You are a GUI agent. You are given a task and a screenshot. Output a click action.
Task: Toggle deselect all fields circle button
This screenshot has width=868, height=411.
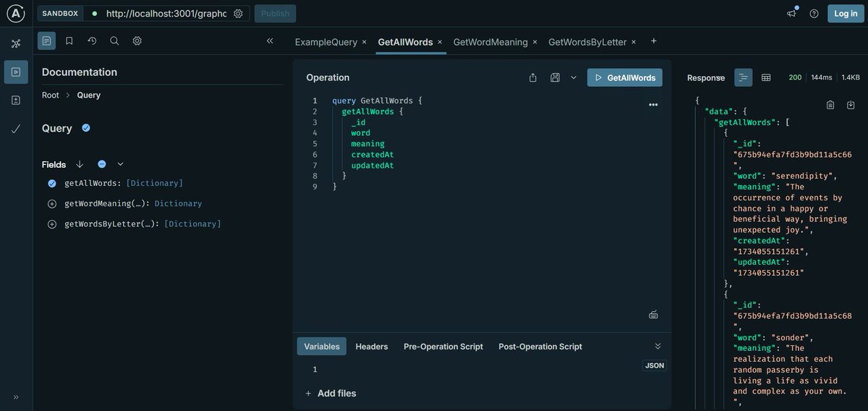(x=102, y=164)
